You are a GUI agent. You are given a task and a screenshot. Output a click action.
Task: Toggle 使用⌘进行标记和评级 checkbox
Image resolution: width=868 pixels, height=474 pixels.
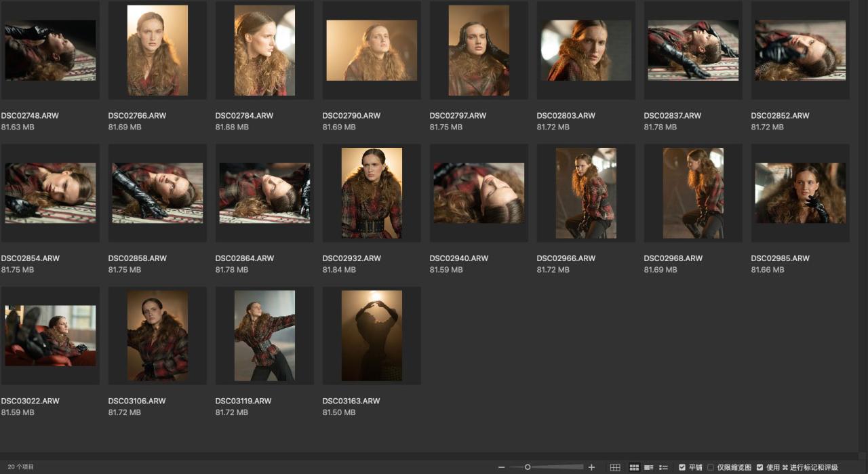(760, 467)
